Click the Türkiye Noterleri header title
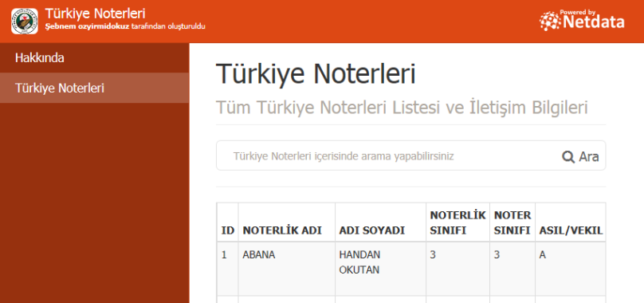The image size is (644, 303). tap(95, 14)
